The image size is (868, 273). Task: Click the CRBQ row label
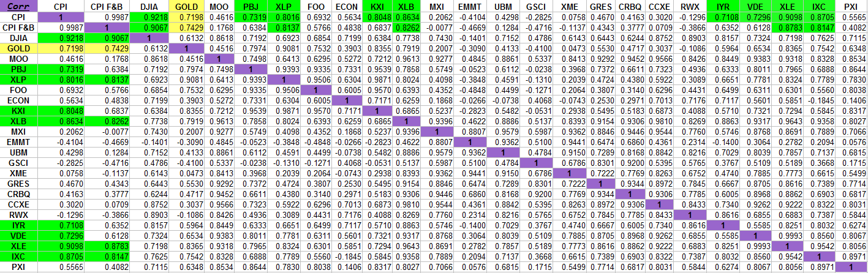point(18,195)
